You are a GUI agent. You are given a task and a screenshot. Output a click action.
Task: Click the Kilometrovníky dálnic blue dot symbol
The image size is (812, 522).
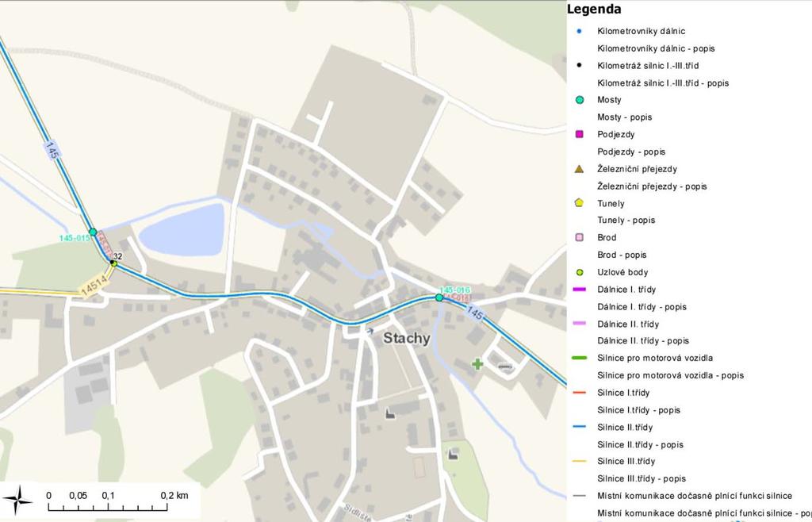579,31
